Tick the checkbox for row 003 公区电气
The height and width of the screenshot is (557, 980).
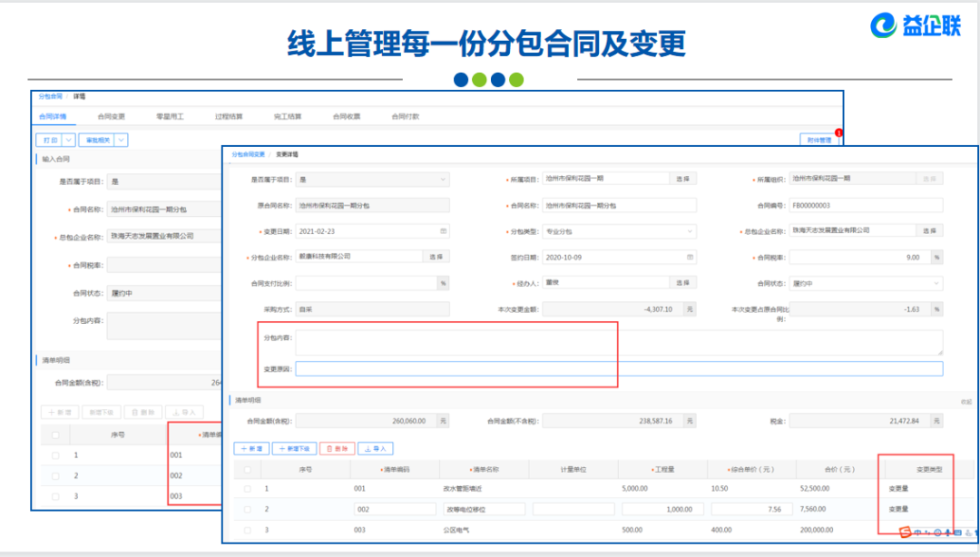click(248, 530)
